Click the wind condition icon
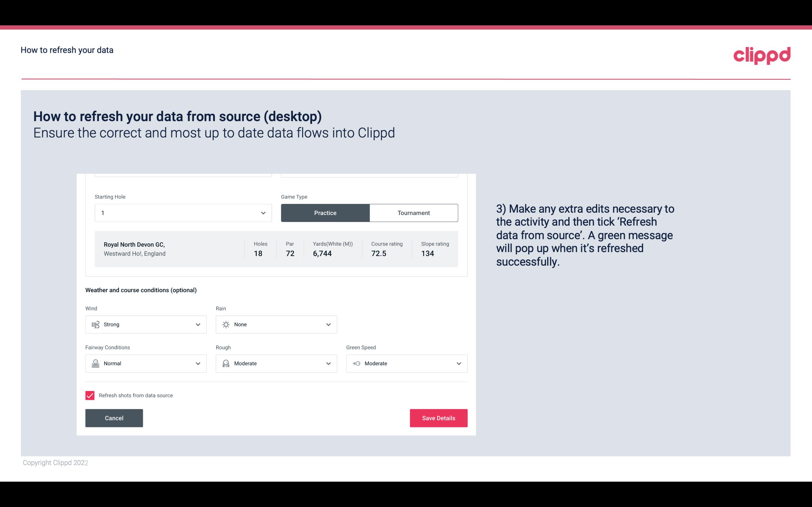 [x=95, y=324]
